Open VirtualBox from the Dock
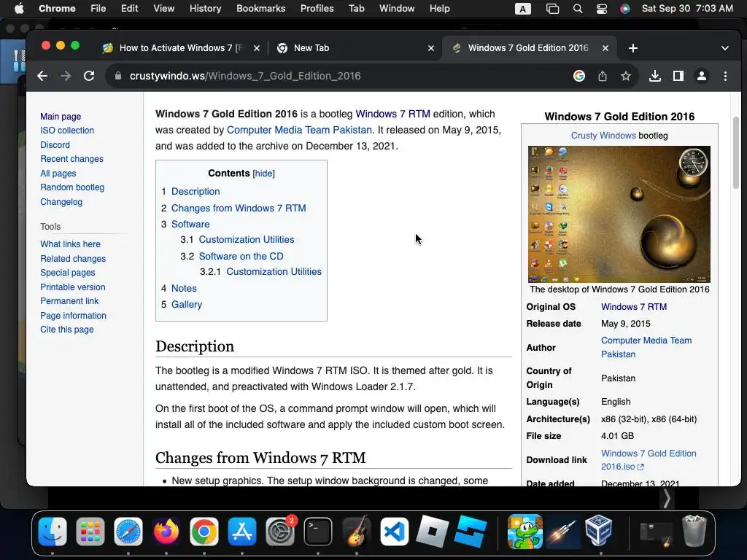This screenshot has width=747, height=560. 599,532
